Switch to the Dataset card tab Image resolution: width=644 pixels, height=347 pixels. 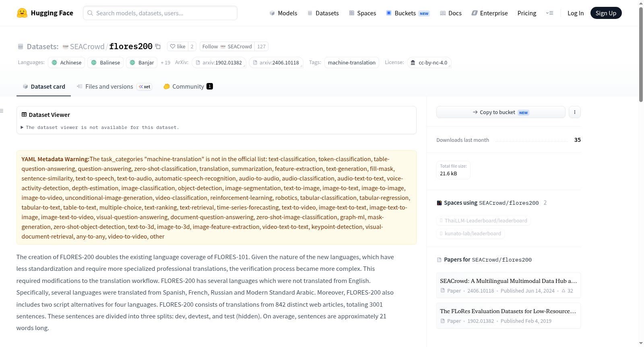pos(43,86)
